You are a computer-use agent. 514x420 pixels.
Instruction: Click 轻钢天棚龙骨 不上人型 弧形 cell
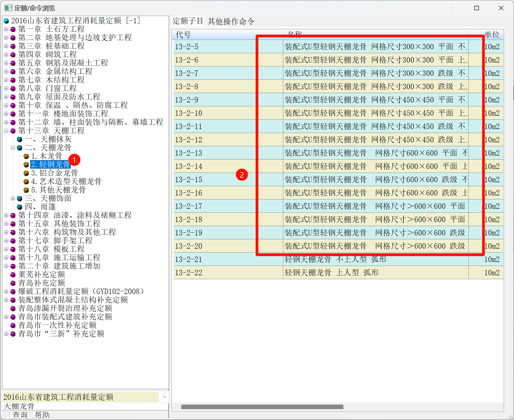[376, 259]
